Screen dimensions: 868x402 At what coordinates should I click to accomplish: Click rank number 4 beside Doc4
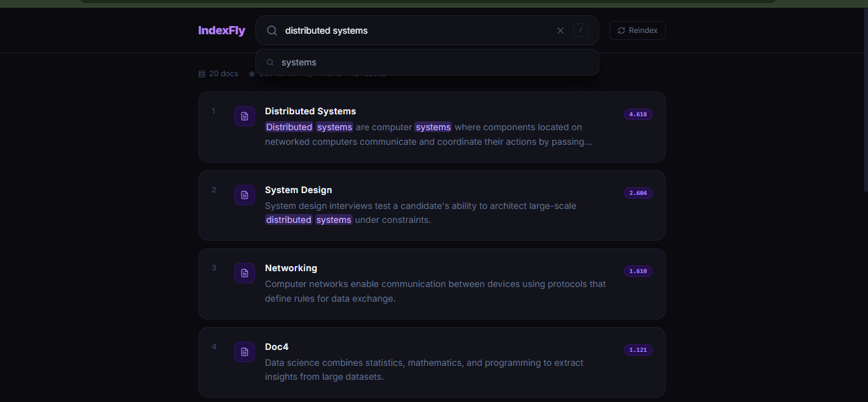pyautogui.click(x=214, y=347)
